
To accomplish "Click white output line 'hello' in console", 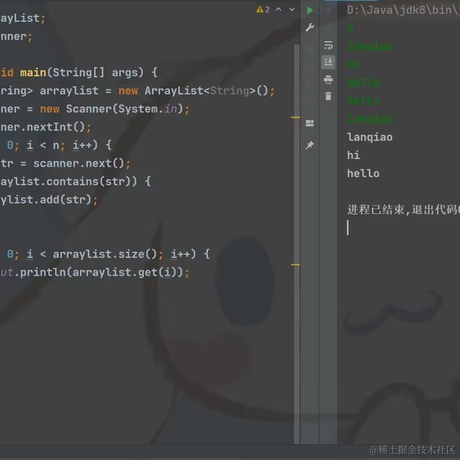I will (x=363, y=173).
